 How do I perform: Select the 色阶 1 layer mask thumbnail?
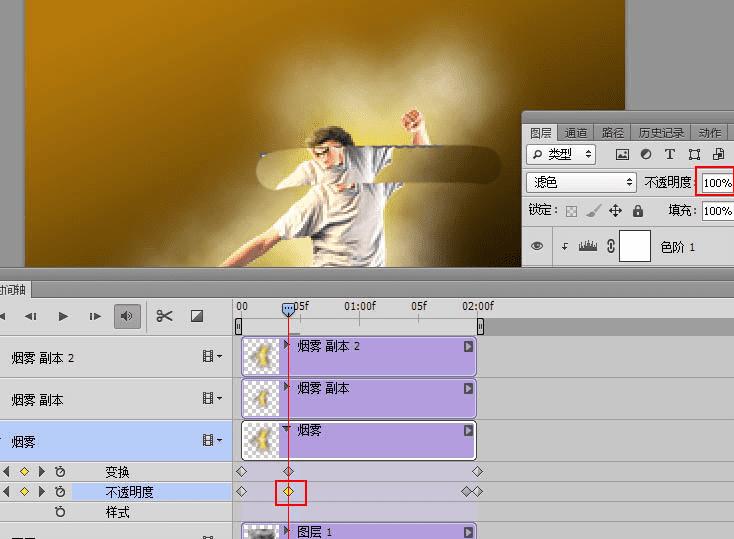point(635,245)
